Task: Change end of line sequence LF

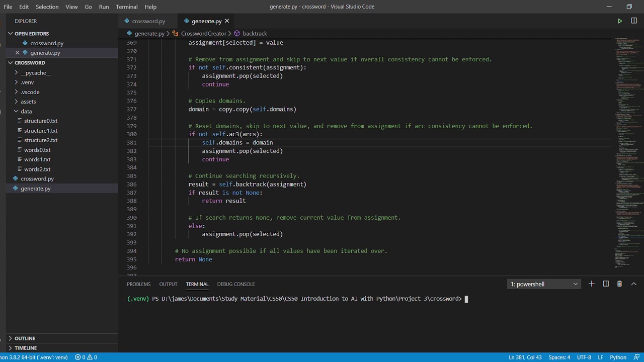Action: [x=601, y=357]
